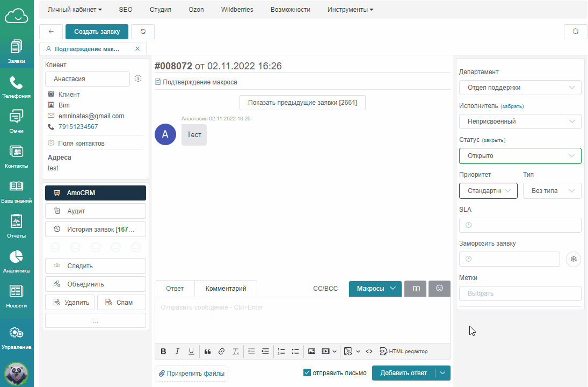The height and width of the screenshot is (387, 588).
Task: Open Аналитика in the sidebar
Action: tap(17, 261)
